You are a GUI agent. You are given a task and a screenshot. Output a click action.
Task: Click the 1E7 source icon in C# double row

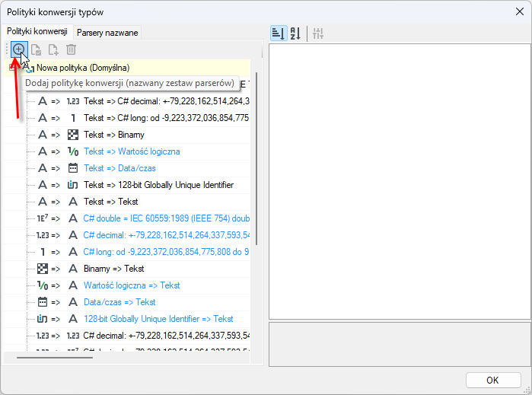coord(43,218)
